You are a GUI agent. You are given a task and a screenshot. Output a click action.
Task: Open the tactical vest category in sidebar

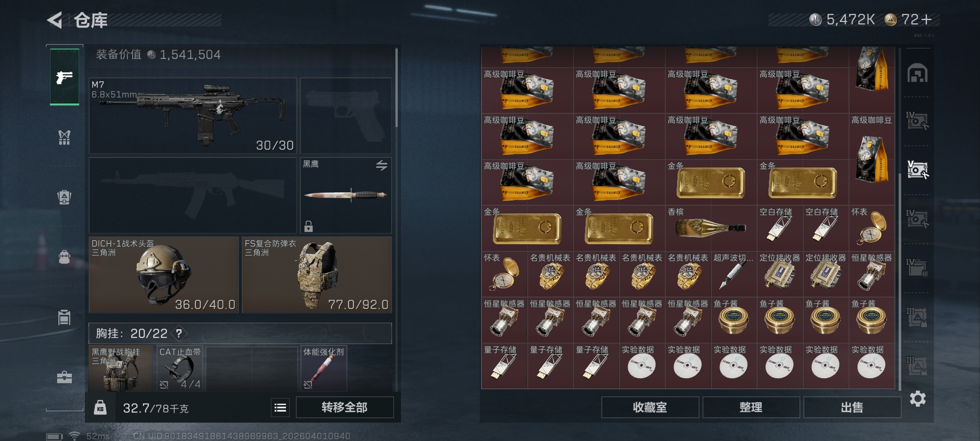(x=64, y=138)
